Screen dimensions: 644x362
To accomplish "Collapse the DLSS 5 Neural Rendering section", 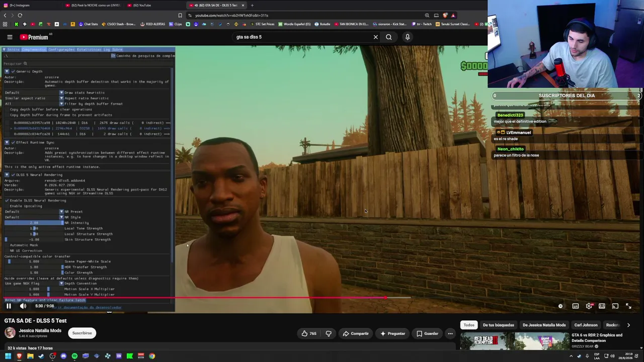I will (7, 174).
